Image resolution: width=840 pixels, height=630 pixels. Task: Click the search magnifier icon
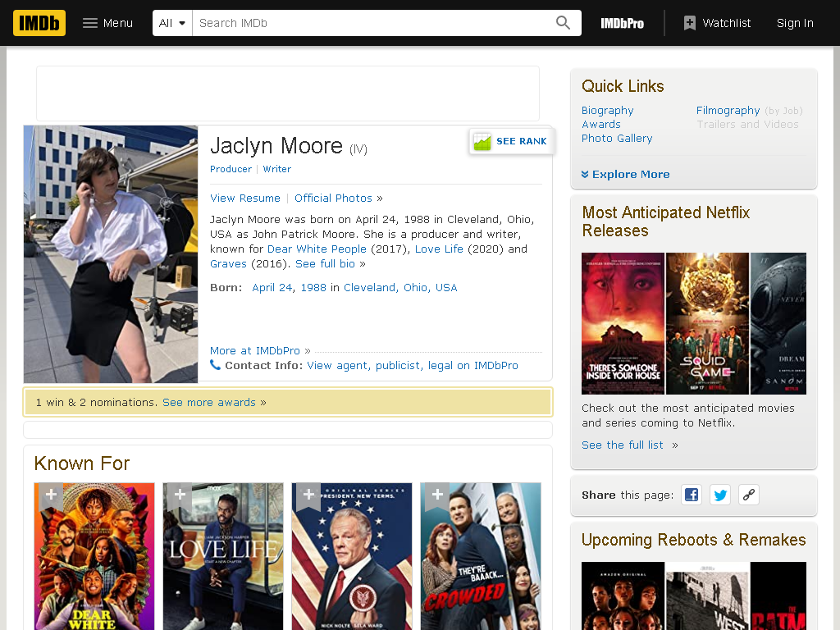coord(563,23)
